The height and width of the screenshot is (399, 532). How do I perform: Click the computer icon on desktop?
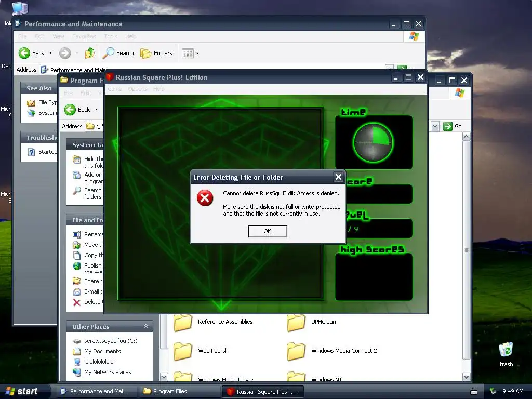coord(20,8)
